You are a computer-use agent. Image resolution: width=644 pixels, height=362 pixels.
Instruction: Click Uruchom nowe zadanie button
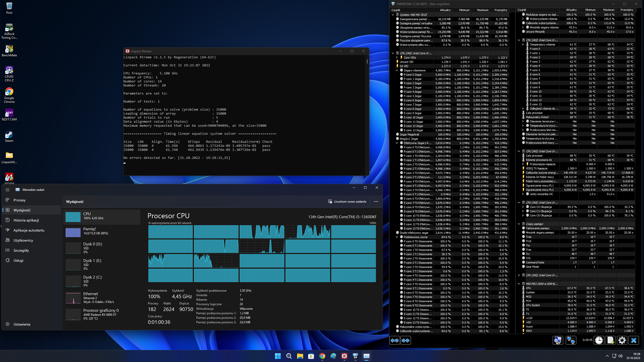[347, 202]
